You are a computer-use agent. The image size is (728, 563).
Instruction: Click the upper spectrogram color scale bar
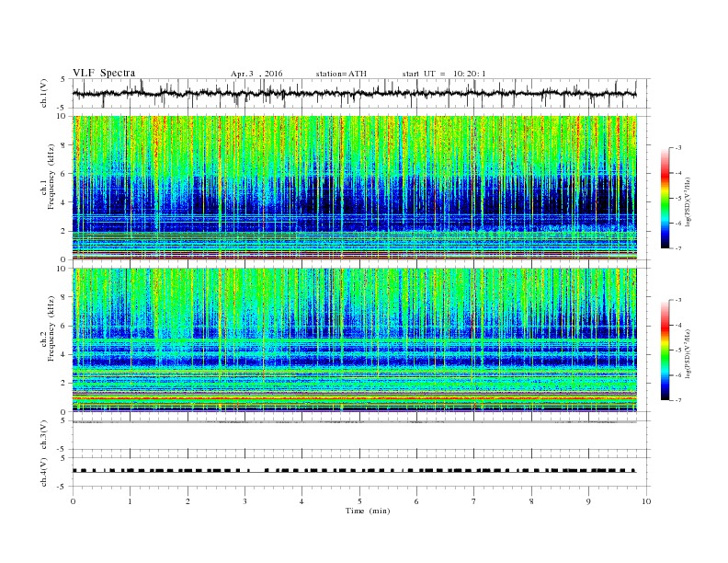(665, 198)
